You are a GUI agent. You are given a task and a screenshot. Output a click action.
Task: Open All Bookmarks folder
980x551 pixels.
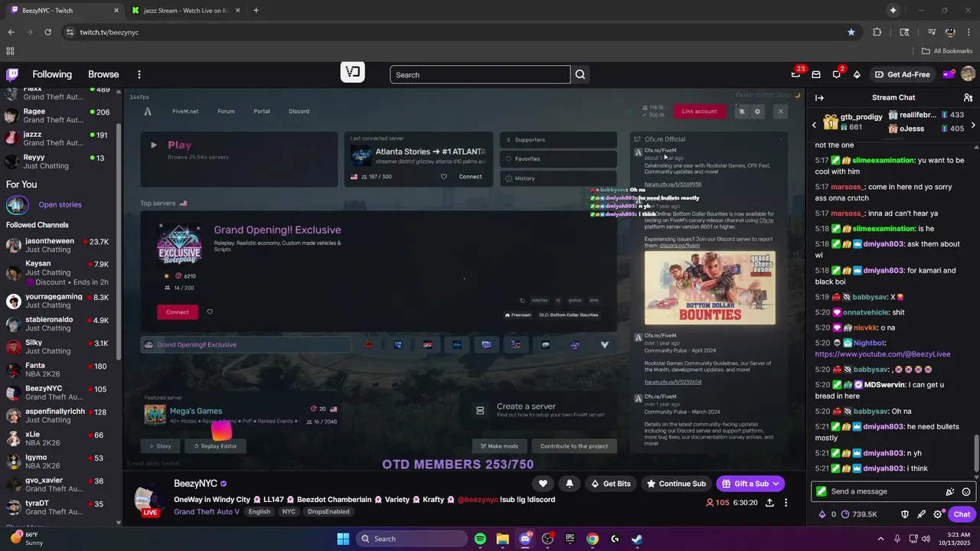947,51
